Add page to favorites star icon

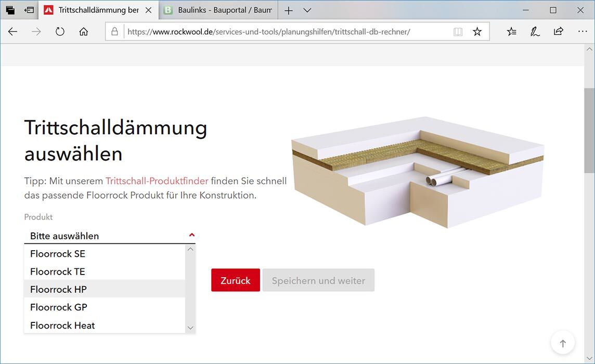coord(477,32)
